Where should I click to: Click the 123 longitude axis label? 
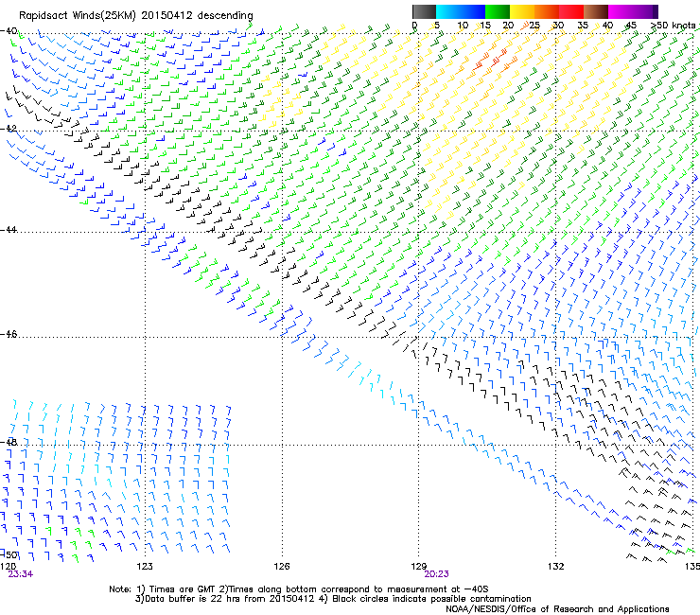point(145,566)
